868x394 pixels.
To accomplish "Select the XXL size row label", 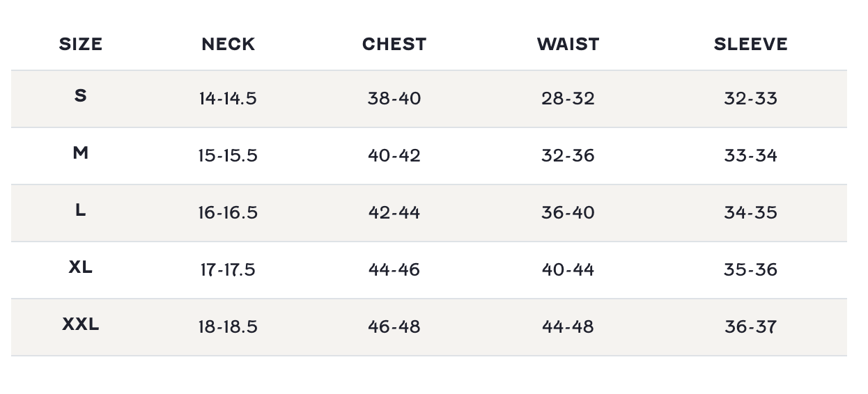I will (81, 324).
